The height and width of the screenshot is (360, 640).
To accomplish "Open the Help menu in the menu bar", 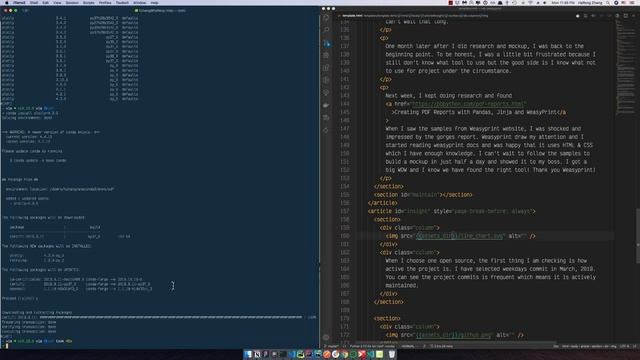I will (x=154, y=2).
